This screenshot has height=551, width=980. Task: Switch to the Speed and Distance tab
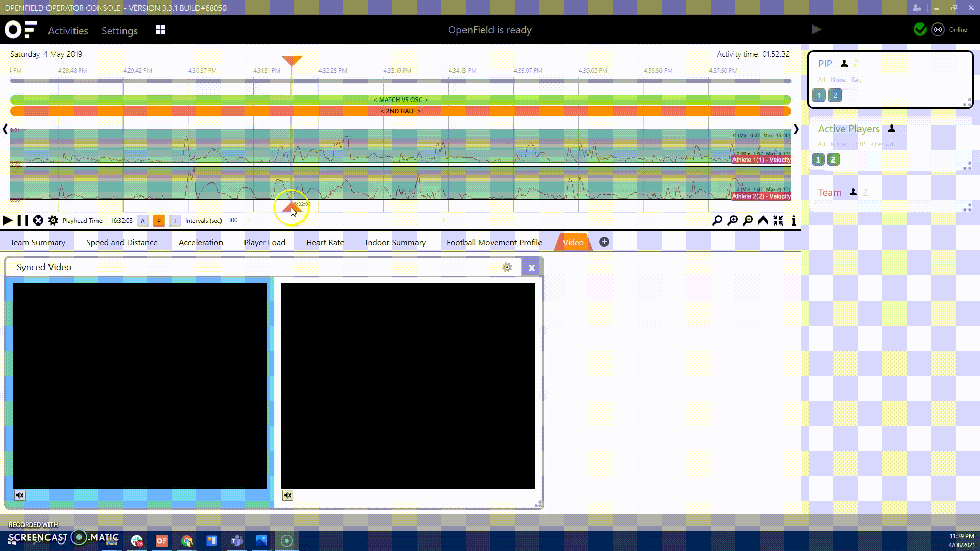121,243
